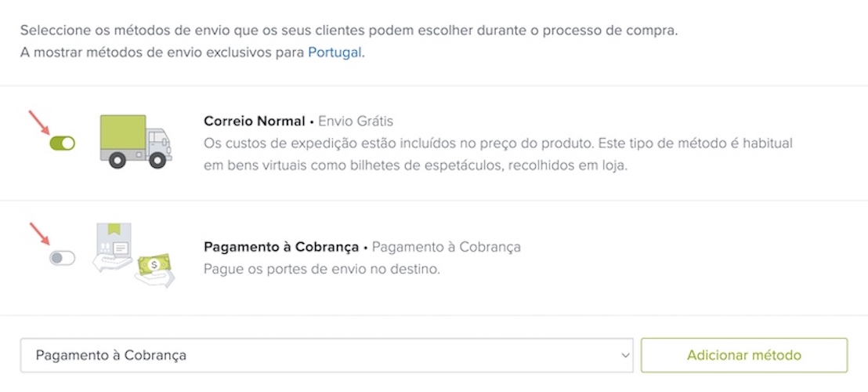The image size is (868, 392).
Task: Click the "A mostrar métodos de envio exclusivos" text
Action: coord(163,53)
